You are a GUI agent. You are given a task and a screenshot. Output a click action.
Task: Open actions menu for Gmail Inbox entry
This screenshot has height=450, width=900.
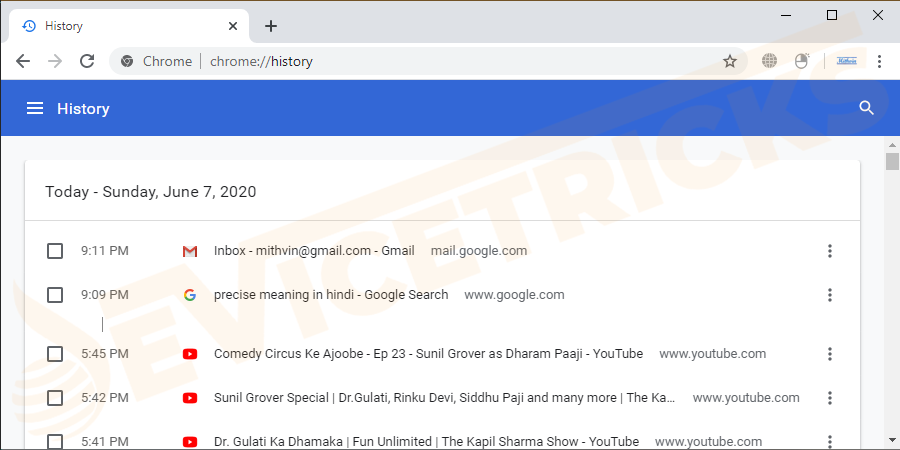829,251
